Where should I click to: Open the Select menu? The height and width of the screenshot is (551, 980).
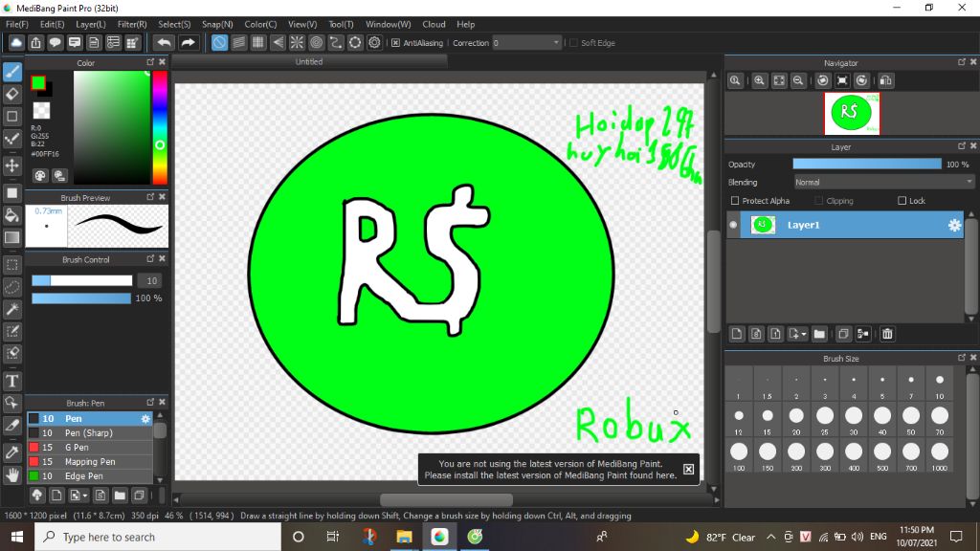pyautogui.click(x=174, y=24)
